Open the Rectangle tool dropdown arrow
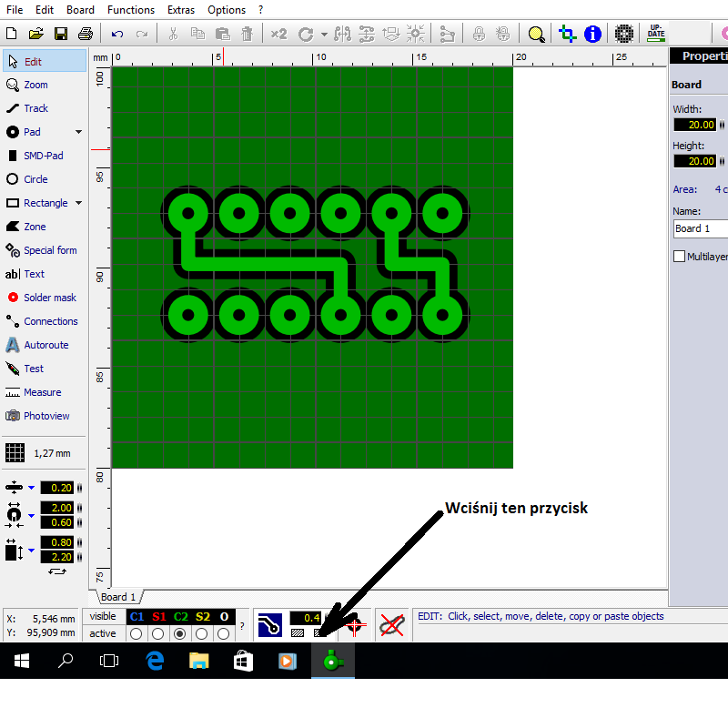Screen dimensions: 728x728 click(78, 203)
